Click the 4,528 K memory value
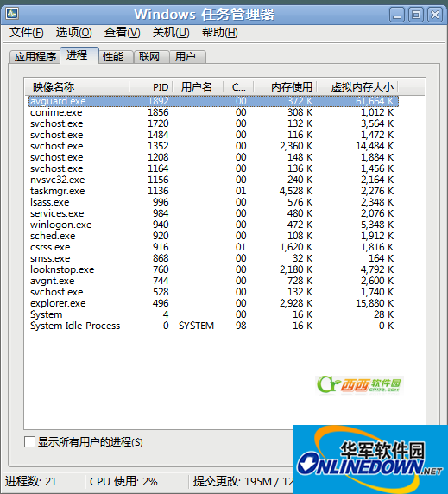Image resolution: width=448 pixels, height=494 pixels. tap(296, 191)
